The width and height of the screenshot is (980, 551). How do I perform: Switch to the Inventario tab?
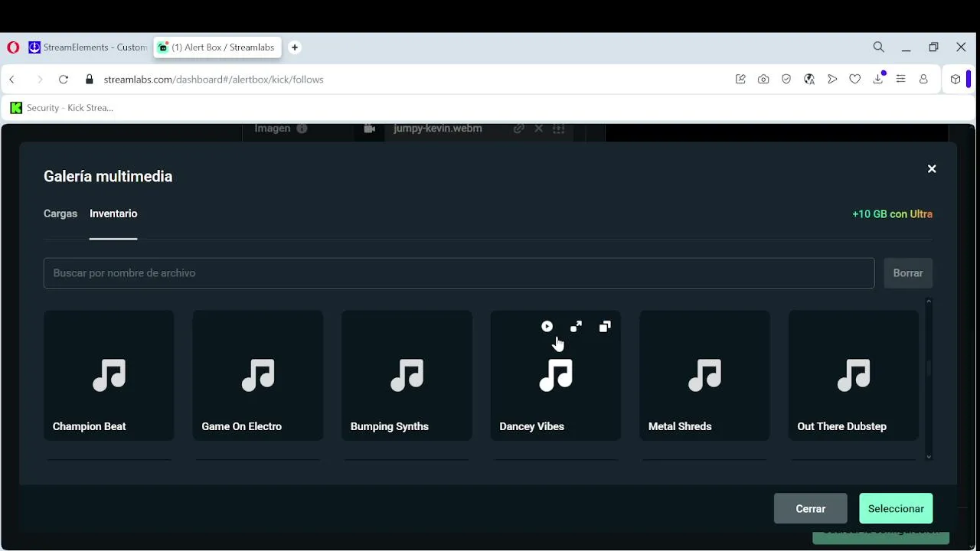[x=113, y=214]
